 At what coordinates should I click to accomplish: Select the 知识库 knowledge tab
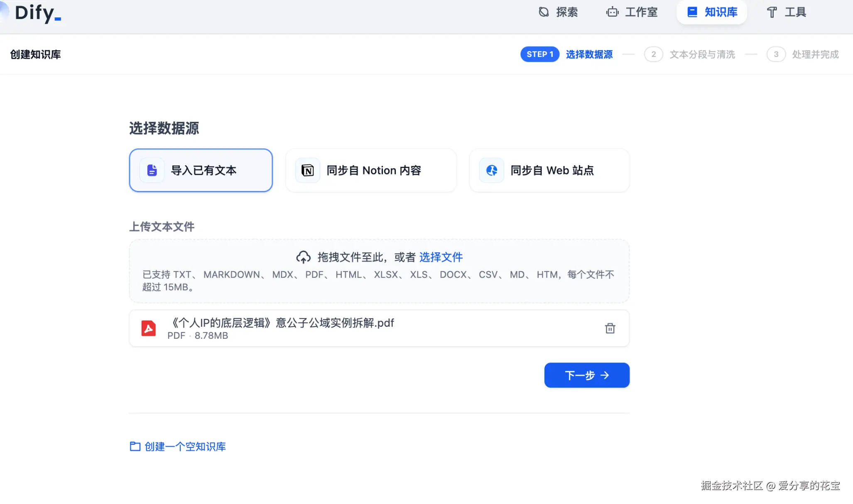[x=712, y=12]
